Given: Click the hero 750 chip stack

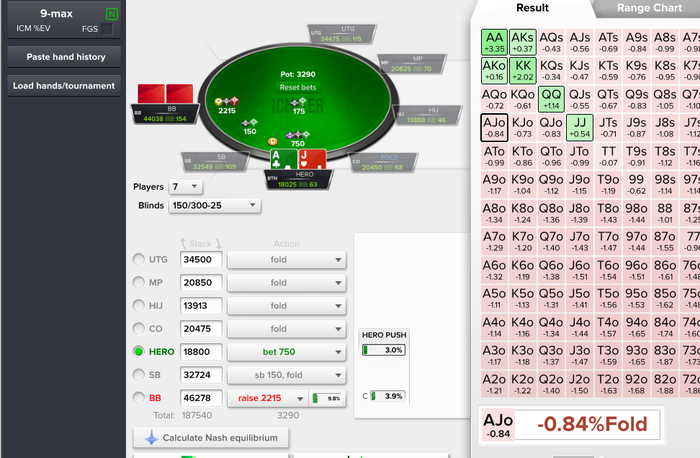Looking at the screenshot, I should (298, 139).
